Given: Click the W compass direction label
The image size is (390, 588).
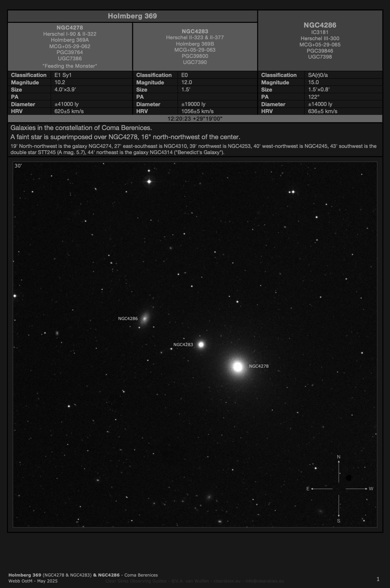Looking at the screenshot, I should [371, 489].
